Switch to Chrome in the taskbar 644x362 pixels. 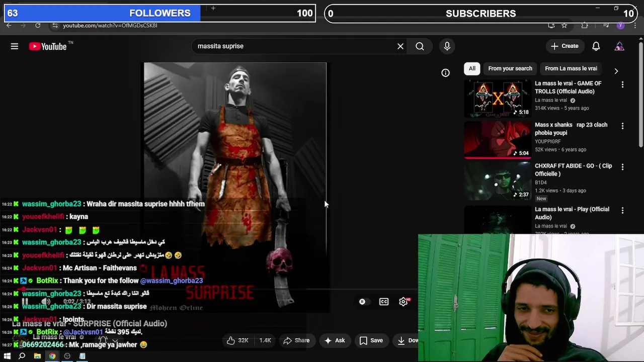coord(52,356)
